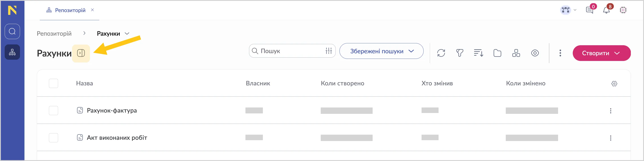
Task: Click the refresh icon in the toolbar
Action: (x=441, y=53)
